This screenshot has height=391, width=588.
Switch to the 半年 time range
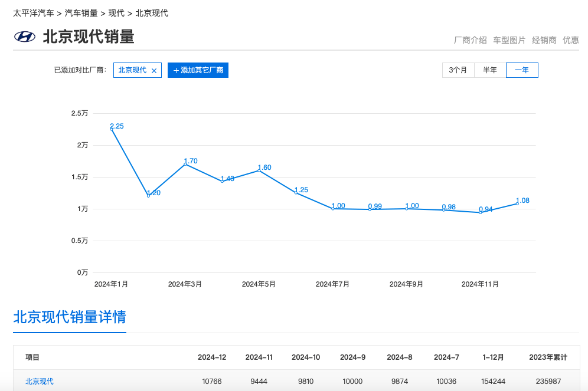490,70
